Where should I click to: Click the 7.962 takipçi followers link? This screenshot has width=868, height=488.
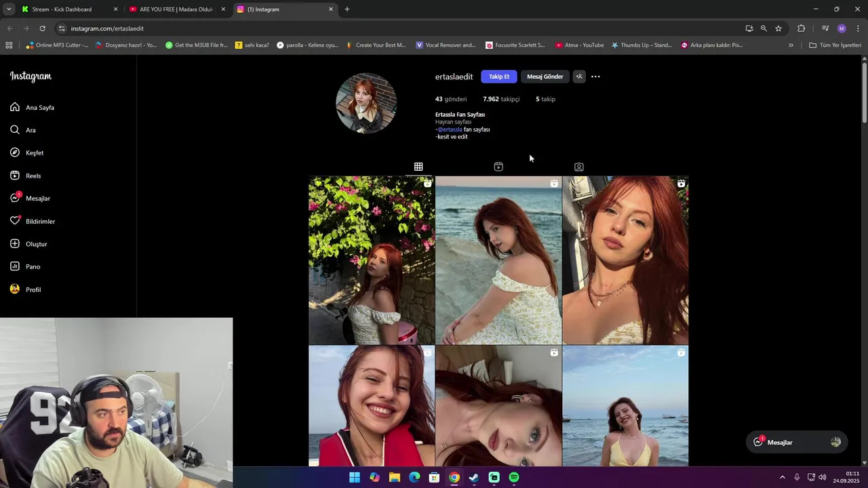(x=501, y=99)
